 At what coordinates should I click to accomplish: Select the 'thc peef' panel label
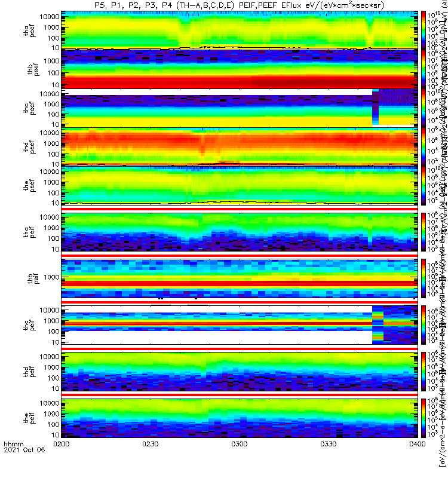(29, 108)
